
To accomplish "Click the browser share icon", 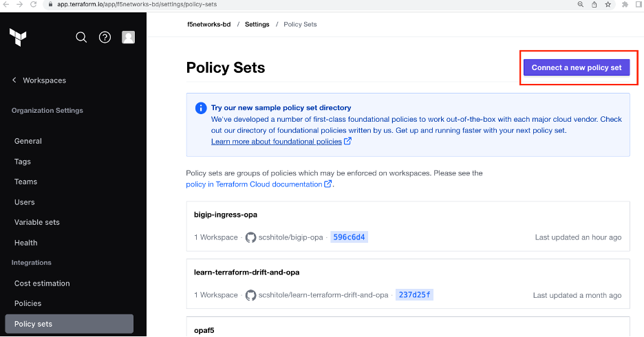I will 594,4.
